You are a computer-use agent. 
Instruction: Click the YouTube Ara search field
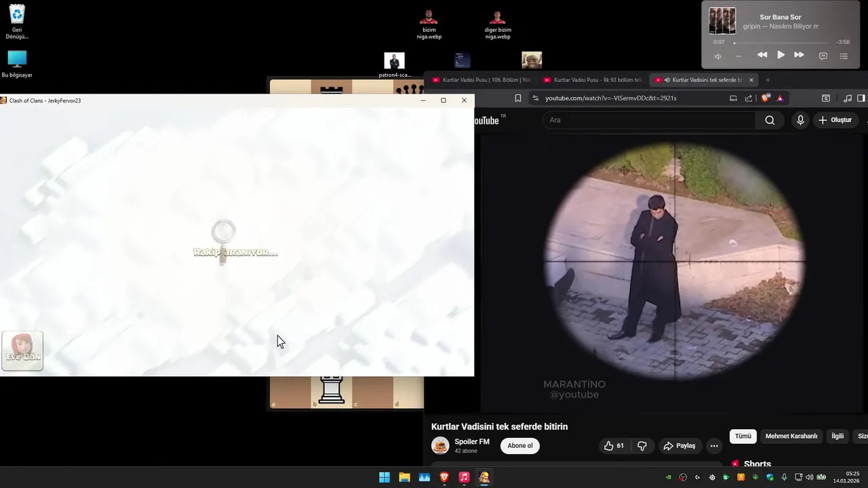pos(649,120)
